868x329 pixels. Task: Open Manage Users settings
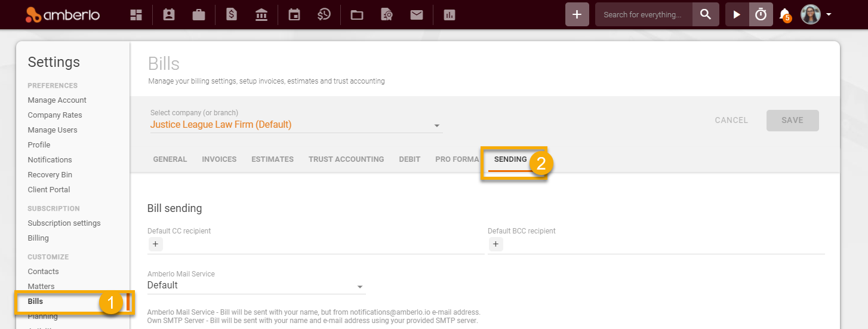[53, 130]
